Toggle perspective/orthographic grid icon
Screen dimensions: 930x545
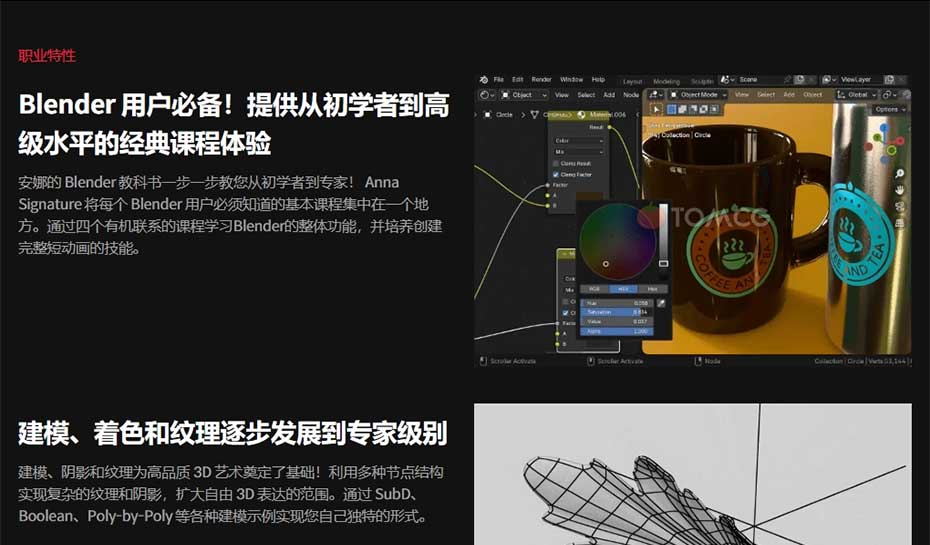(x=900, y=223)
